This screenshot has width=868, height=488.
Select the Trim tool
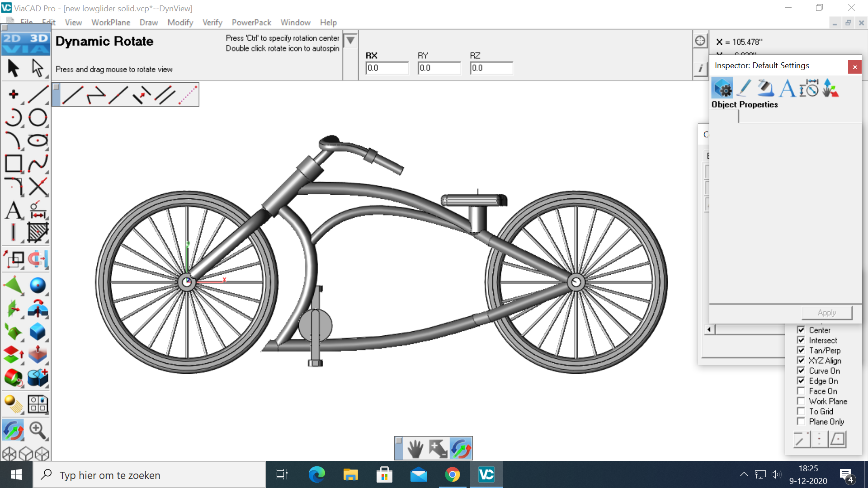click(38, 187)
